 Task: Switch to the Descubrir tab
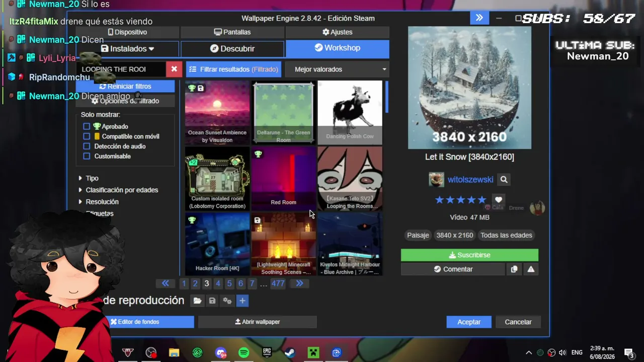click(232, 49)
